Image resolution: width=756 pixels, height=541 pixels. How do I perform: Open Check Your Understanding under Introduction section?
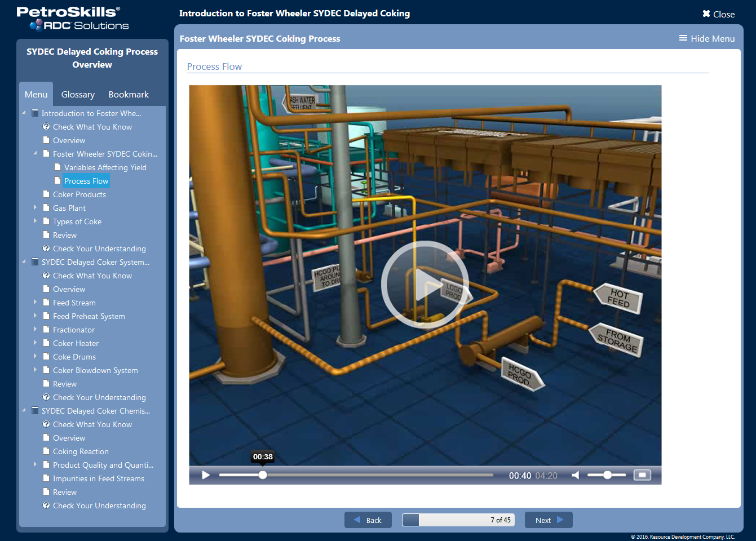[99, 249]
